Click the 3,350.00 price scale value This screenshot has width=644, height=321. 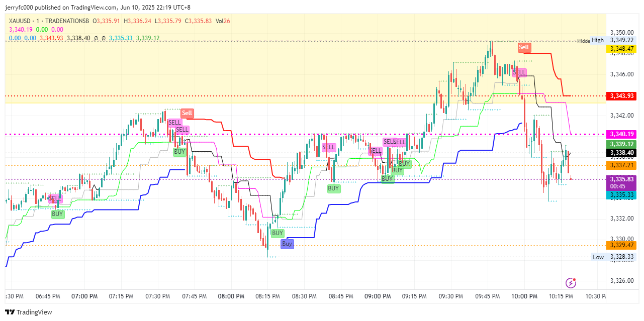621,33
